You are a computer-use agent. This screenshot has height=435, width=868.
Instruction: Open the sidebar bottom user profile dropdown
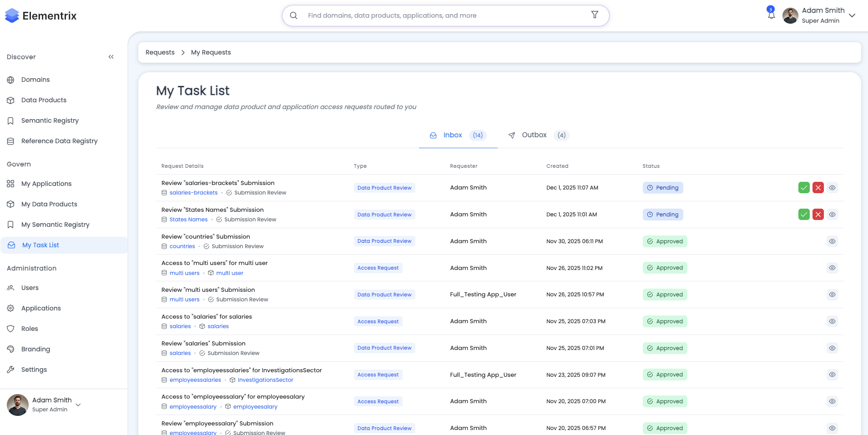click(78, 405)
